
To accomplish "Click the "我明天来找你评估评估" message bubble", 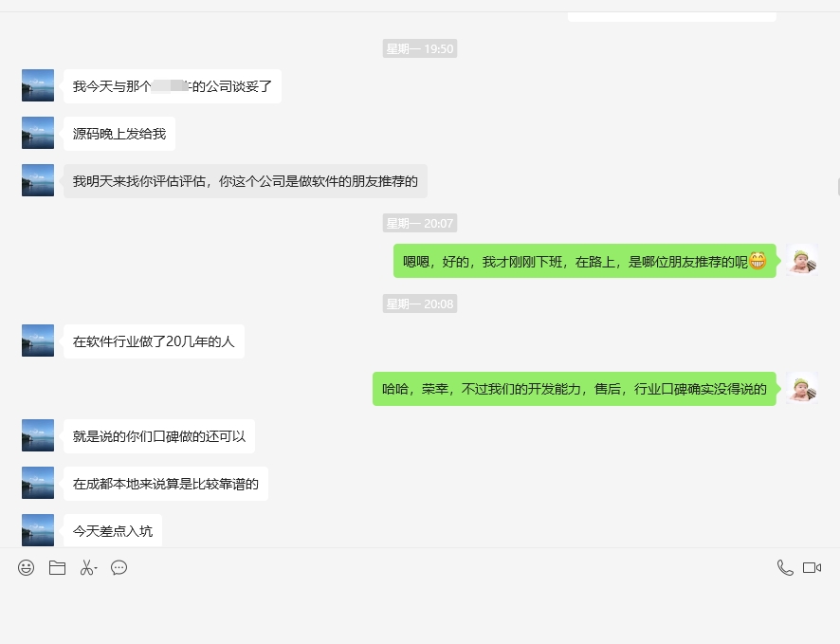I will tap(245, 181).
